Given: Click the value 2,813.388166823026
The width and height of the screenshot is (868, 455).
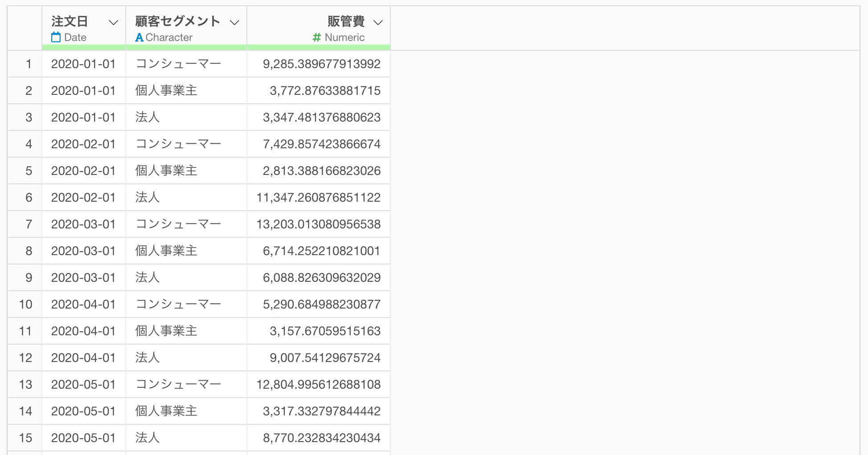Looking at the screenshot, I should tap(322, 171).
